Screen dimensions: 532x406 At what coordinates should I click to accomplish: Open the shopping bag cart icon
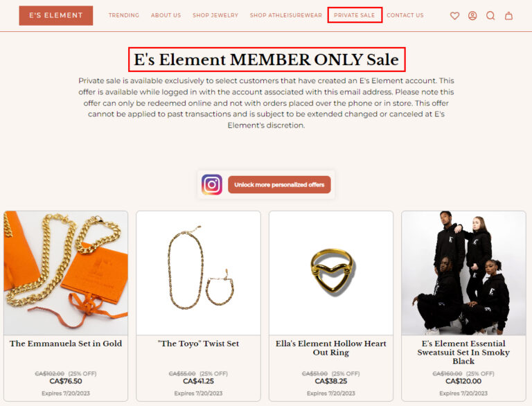(508, 16)
